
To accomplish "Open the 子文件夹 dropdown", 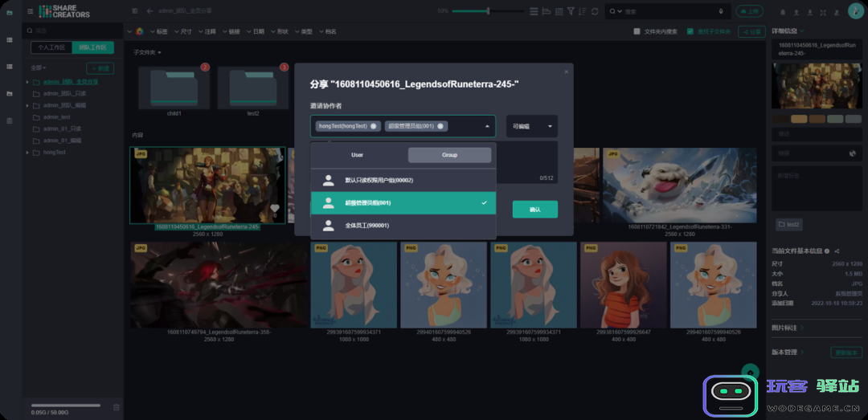I will pos(147,52).
